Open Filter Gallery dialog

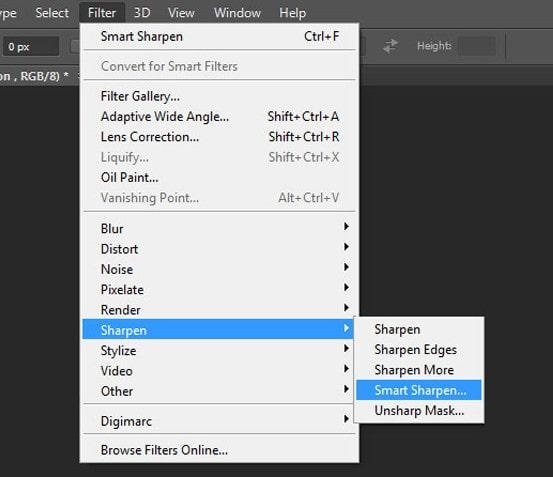pos(219,96)
